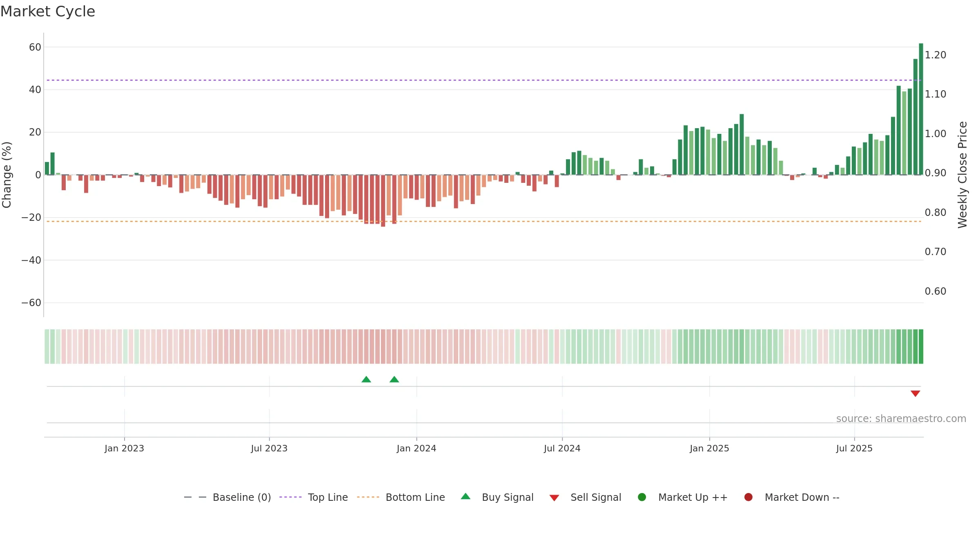
Task: Click the Jan 2024 axis label
Action: (416, 448)
